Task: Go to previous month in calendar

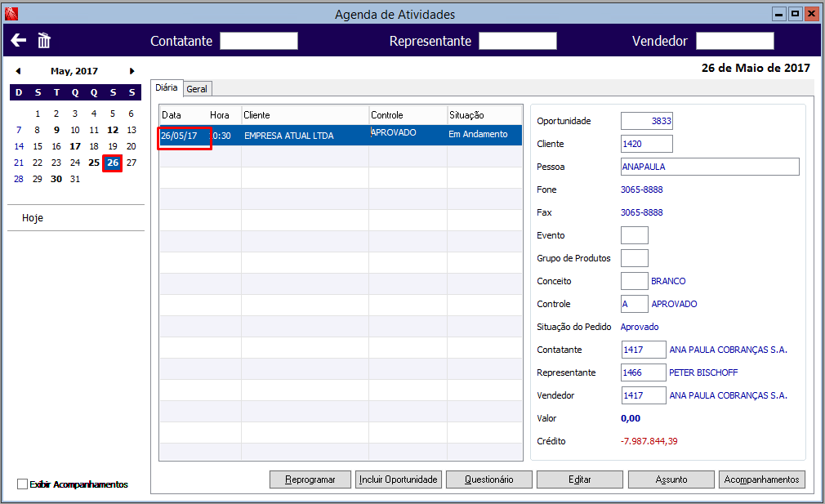Action: [18, 71]
